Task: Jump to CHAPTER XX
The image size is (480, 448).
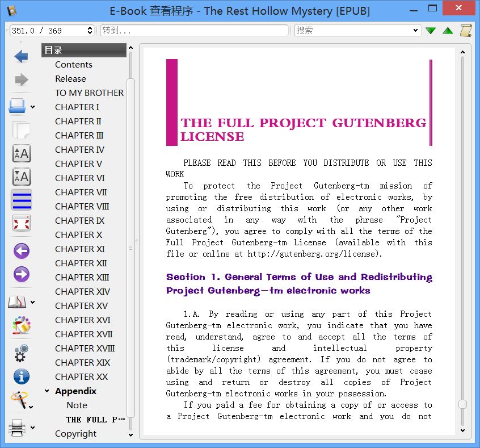Action: click(x=82, y=377)
